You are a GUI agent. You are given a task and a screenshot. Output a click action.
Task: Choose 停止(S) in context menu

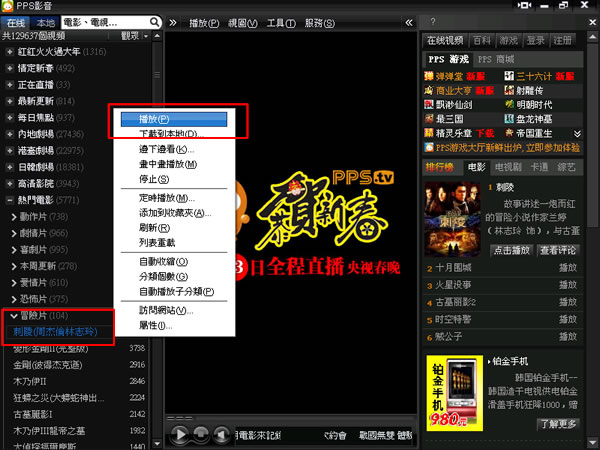point(174,179)
